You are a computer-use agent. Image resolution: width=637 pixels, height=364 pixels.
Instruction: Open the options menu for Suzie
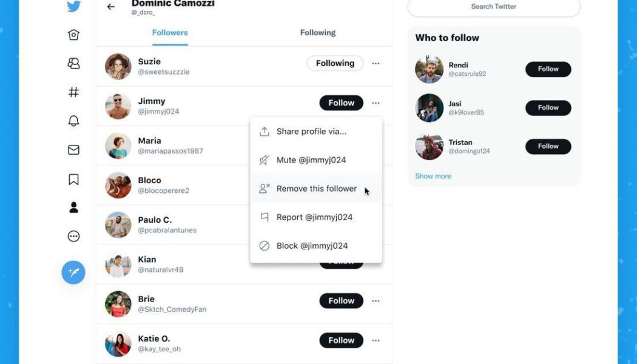376,62
